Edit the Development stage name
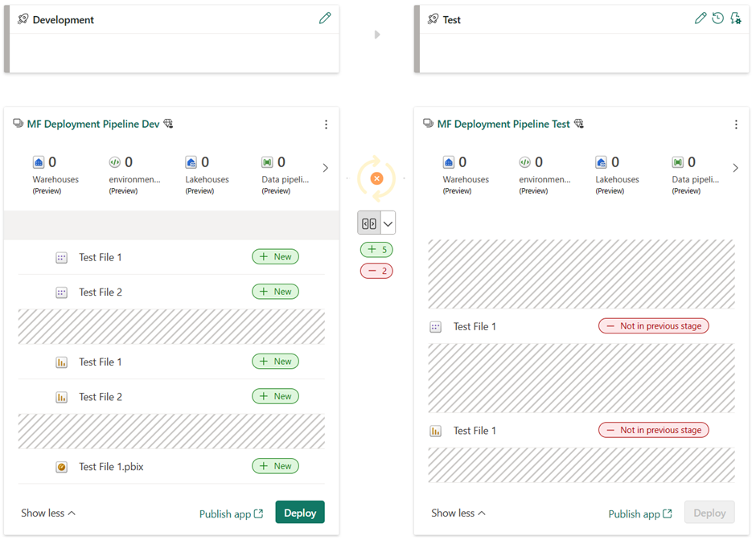 325,17
